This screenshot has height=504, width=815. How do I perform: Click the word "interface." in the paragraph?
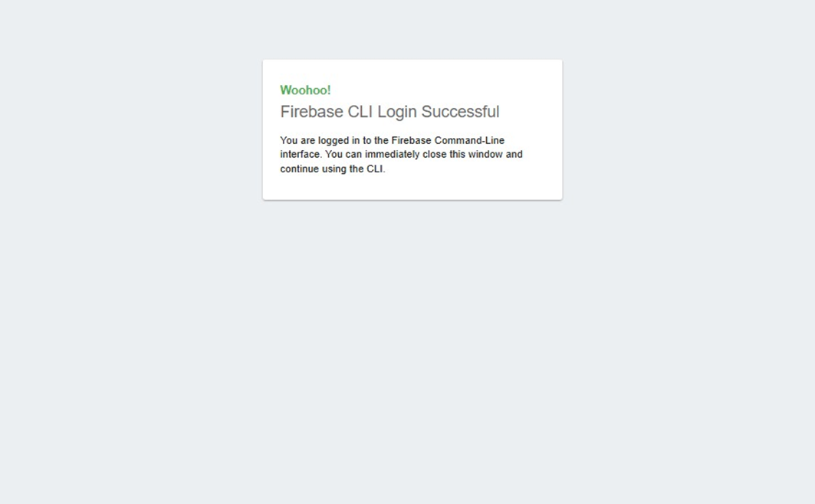(301, 154)
